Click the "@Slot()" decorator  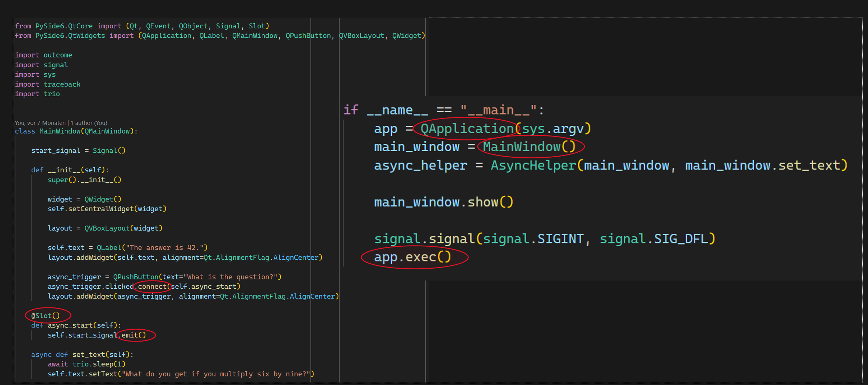pyautogui.click(x=46, y=316)
